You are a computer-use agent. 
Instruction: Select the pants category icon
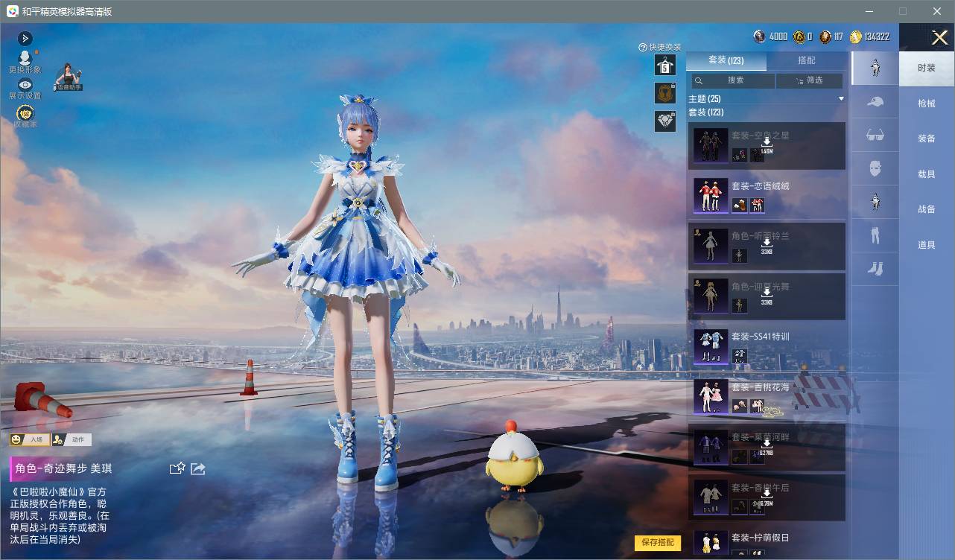pos(875,236)
